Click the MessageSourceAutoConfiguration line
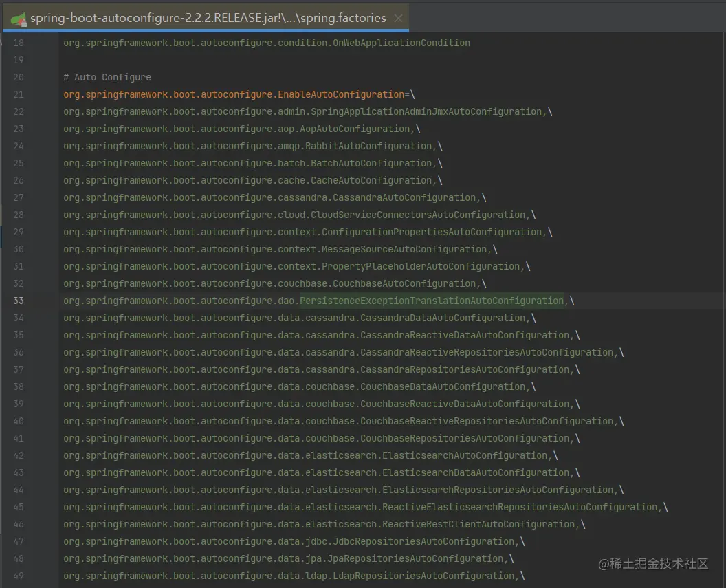 pos(280,249)
